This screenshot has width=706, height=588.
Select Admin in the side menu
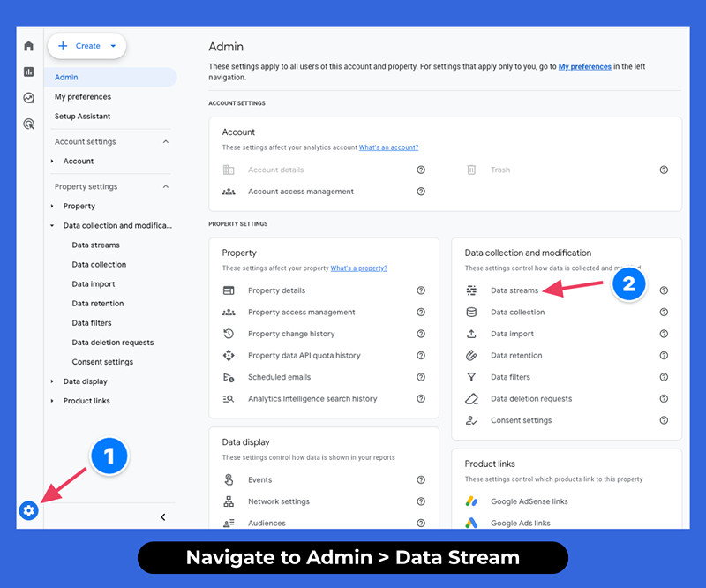pyautogui.click(x=111, y=78)
